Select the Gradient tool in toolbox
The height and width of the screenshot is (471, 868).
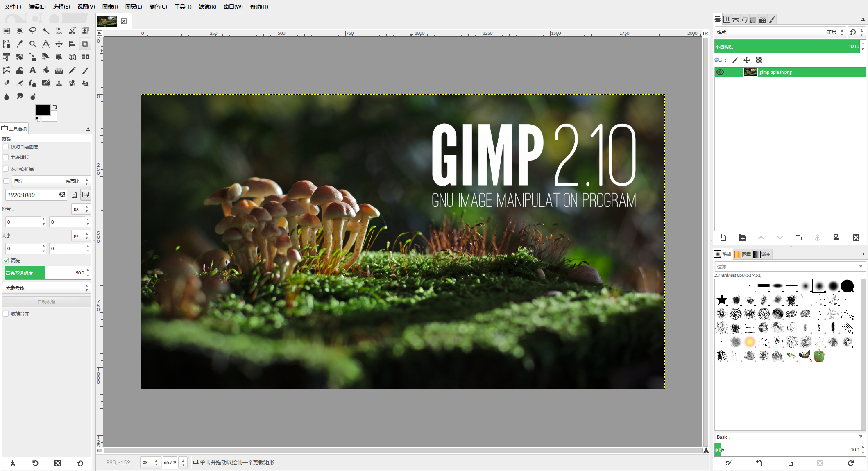(x=59, y=70)
